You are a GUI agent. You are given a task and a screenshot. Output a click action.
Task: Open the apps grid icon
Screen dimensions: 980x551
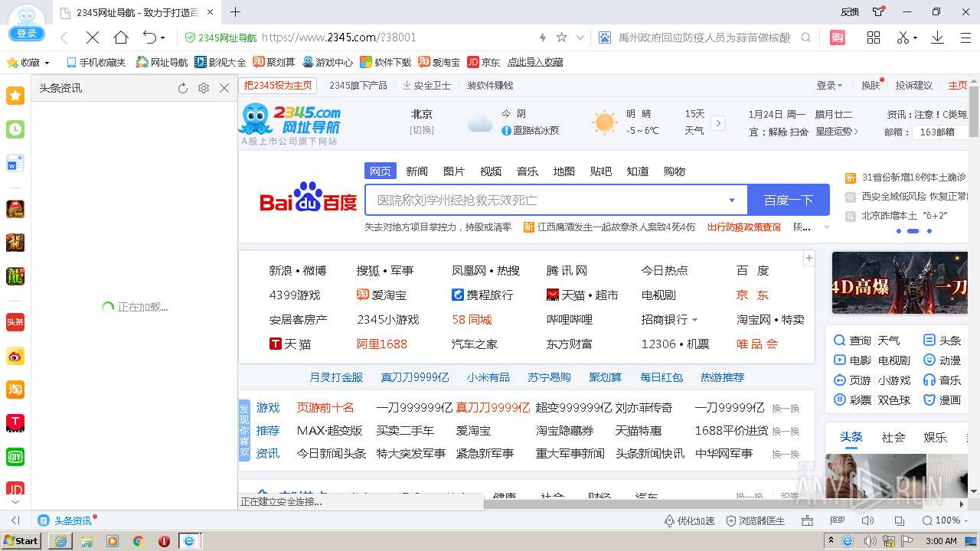(x=874, y=37)
